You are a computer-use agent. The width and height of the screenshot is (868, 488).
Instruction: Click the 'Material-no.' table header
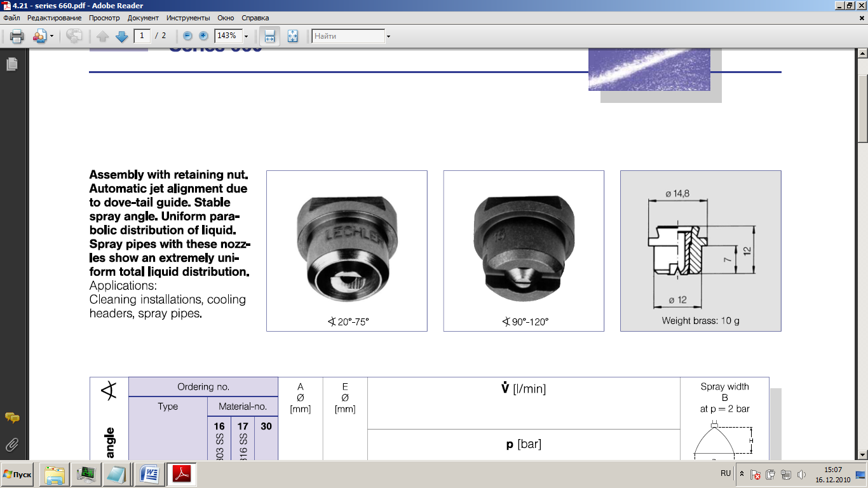click(243, 406)
